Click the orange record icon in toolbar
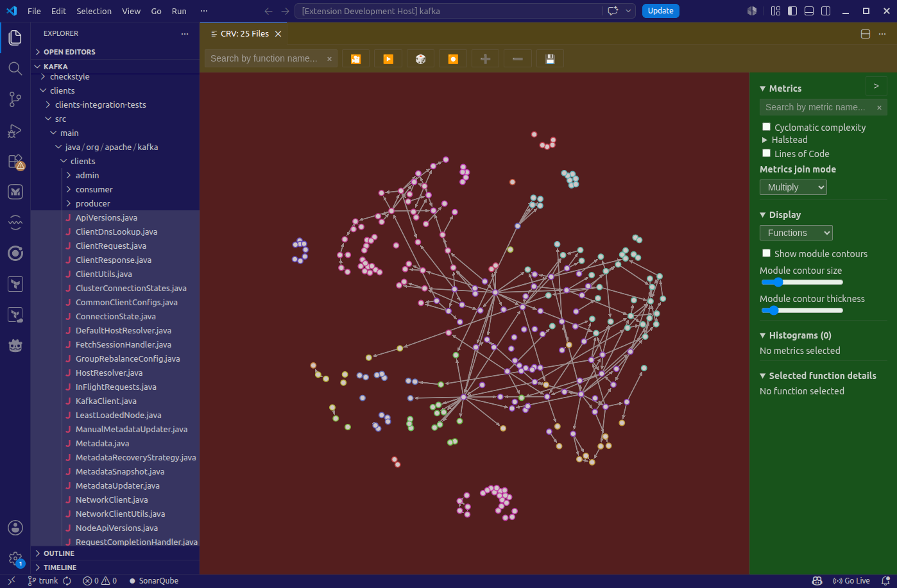The height and width of the screenshot is (588, 897). pos(453,59)
